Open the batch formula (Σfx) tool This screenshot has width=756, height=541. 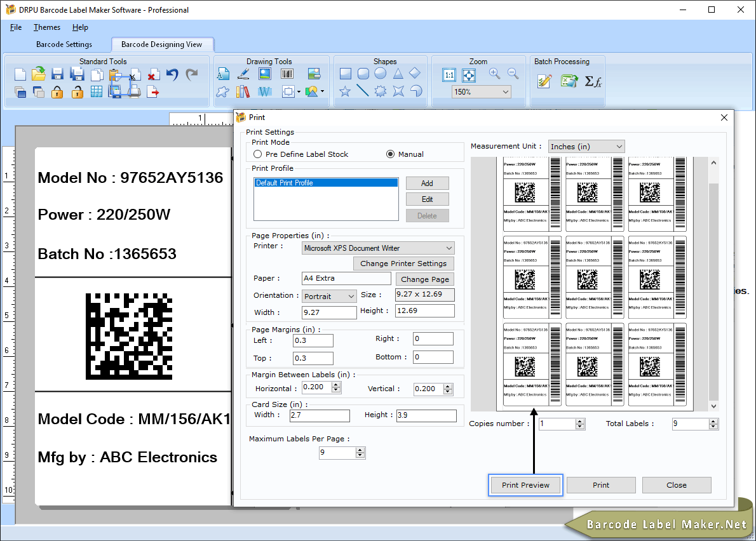593,81
